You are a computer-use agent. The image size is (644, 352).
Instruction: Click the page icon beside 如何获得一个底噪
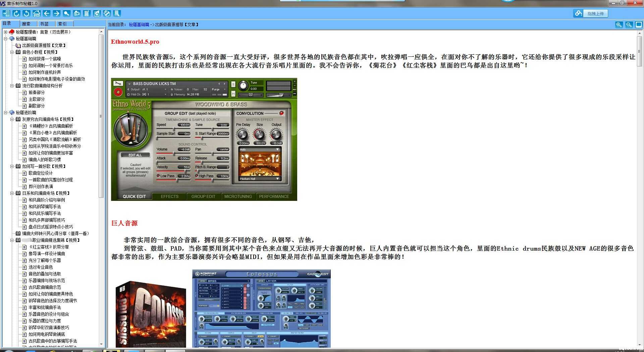click(24, 59)
